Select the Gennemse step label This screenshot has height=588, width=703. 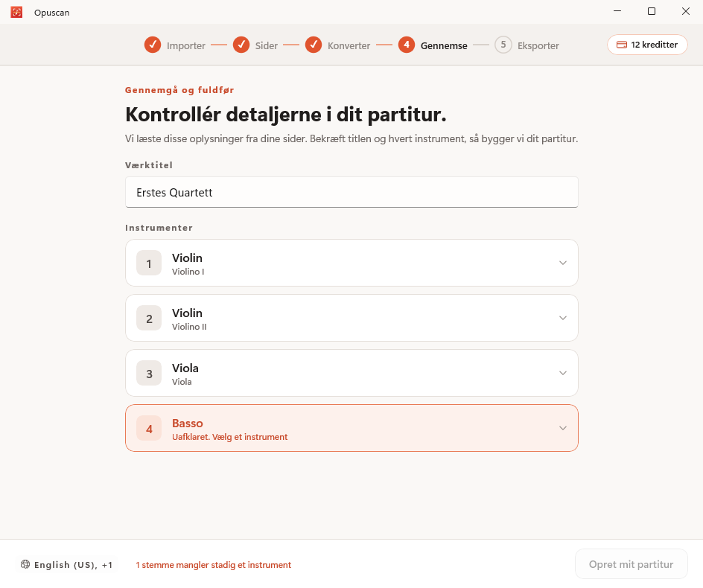click(x=444, y=45)
